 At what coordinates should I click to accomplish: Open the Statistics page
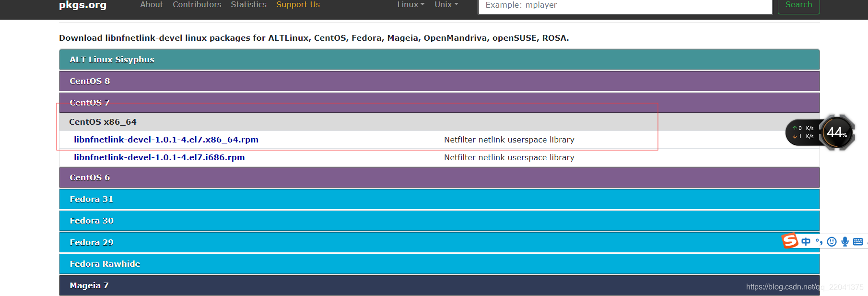coord(248,5)
